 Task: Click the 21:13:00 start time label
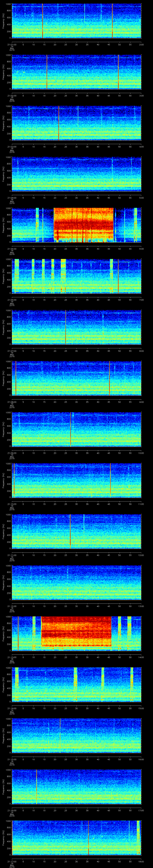tap(12, 657)
